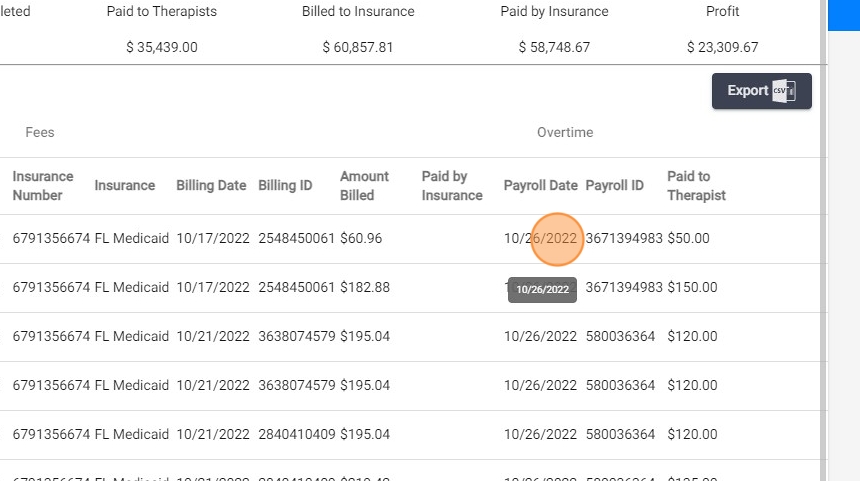Click the table's vertical scrollbar
The image size is (860, 481).
click(x=823, y=300)
